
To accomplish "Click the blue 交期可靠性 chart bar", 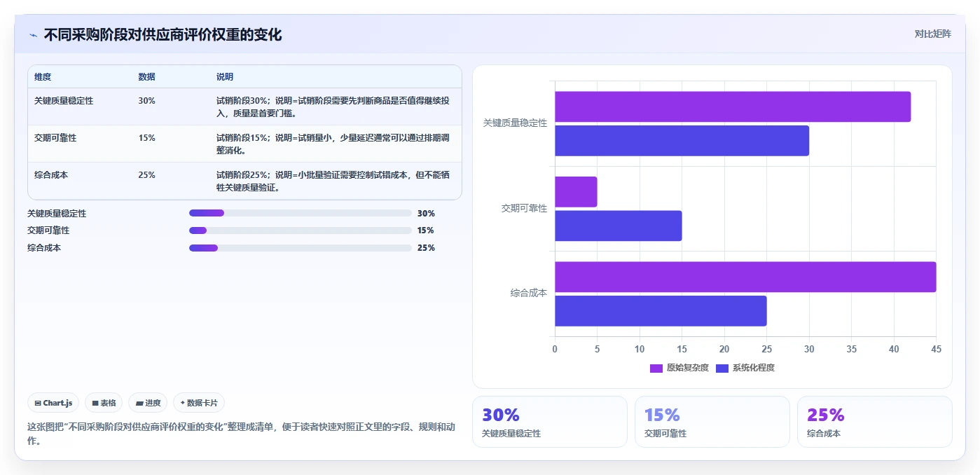I will tap(619, 226).
